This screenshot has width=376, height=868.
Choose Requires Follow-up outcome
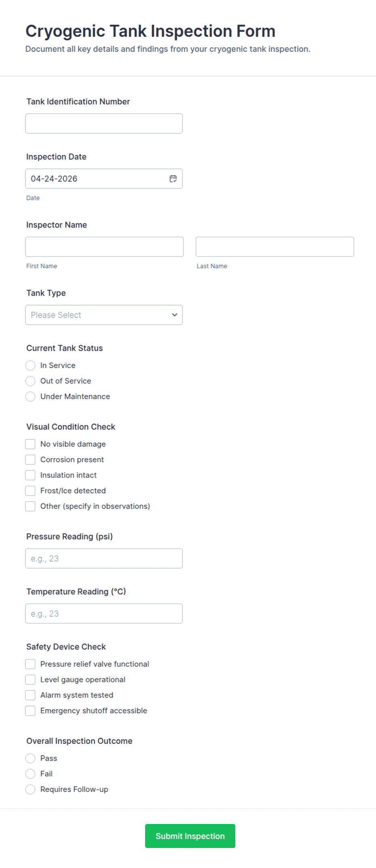tap(30, 789)
